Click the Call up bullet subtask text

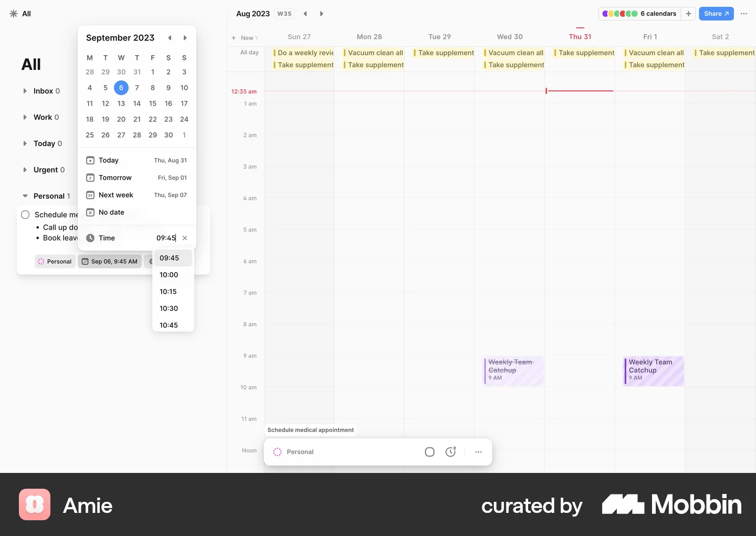60,228
